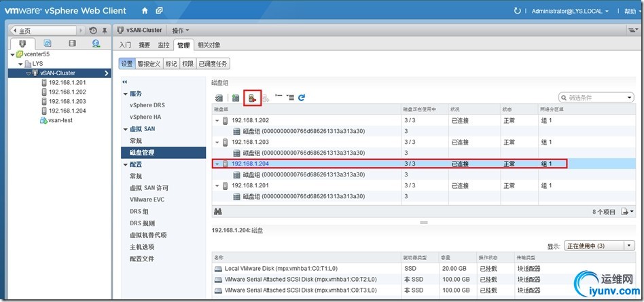Select the 已调度任务 sub-tab
The width and height of the screenshot is (644, 302).
(x=213, y=64)
